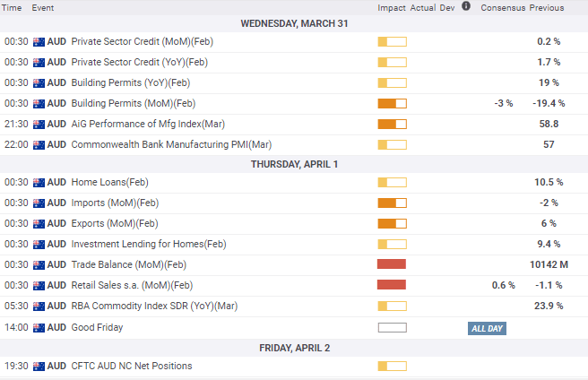Click flag icon beside CFTC AUD NC Net Positions
This screenshot has width=588, height=380.
(x=38, y=366)
